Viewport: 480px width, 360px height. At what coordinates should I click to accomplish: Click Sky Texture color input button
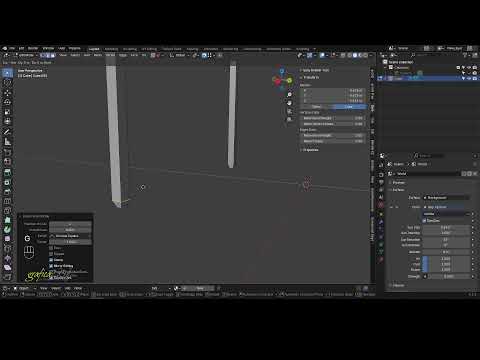[x=447, y=207]
